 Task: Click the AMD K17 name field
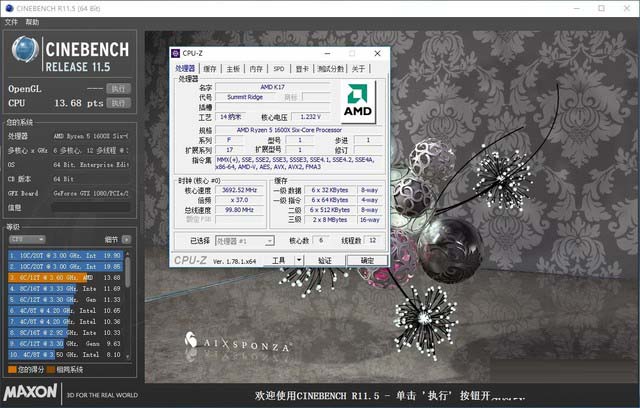[273, 87]
